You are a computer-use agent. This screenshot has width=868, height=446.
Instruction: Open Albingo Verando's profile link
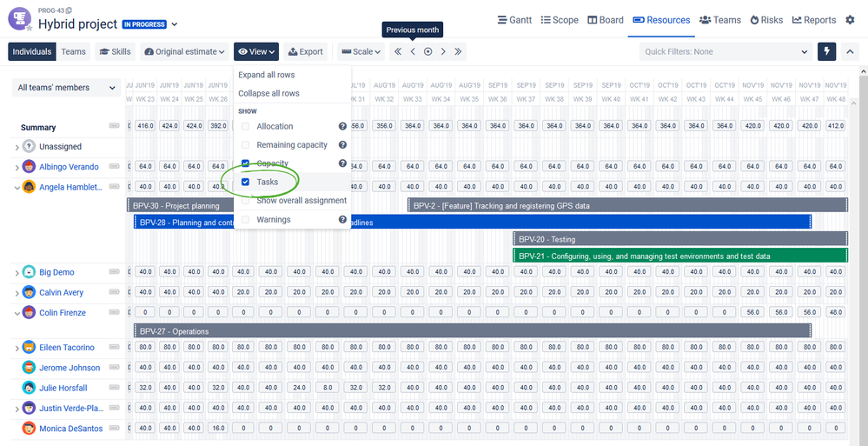pyautogui.click(x=69, y=167)
